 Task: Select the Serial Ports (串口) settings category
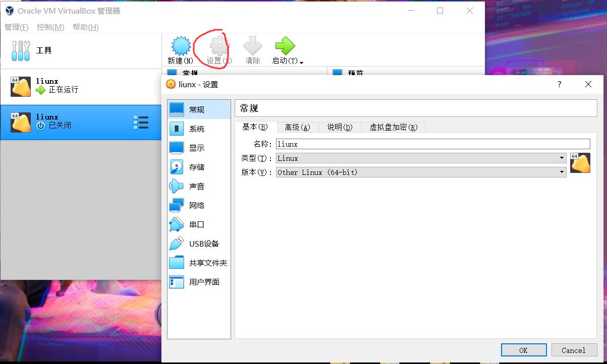click(x=199, y=224)
